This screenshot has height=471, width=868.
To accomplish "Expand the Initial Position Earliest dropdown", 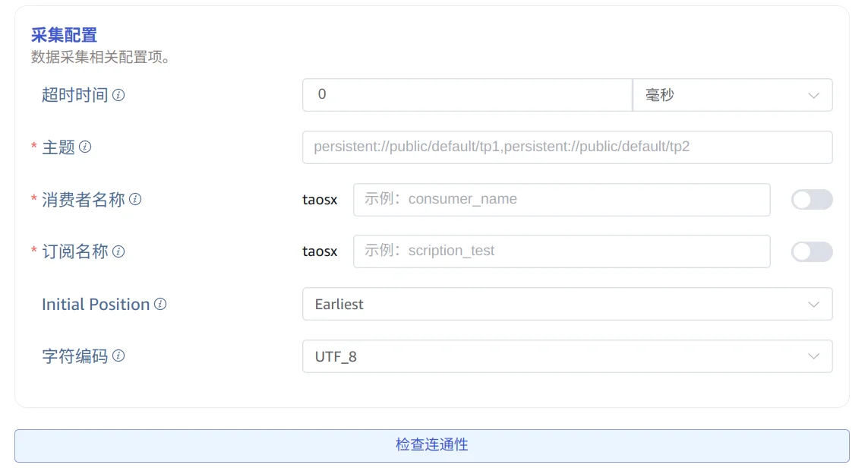I will point(567,304).
